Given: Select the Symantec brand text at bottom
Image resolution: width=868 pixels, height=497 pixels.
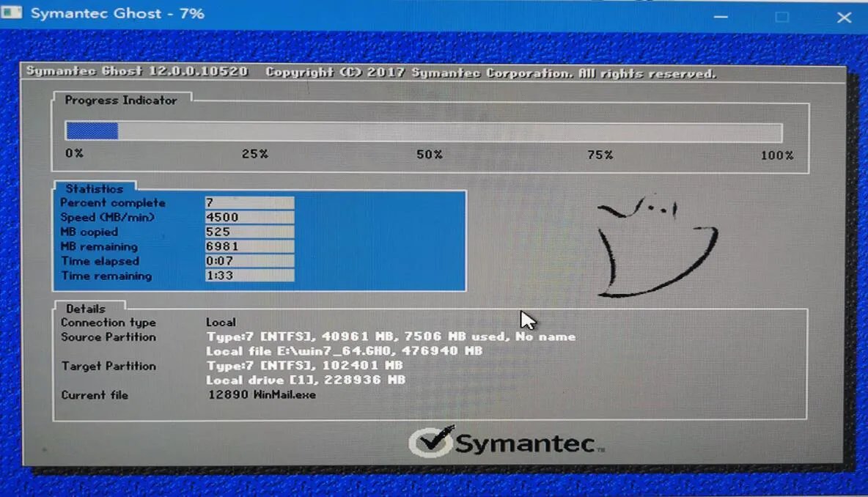Looking at the screenshot, I should coord(523,443).
